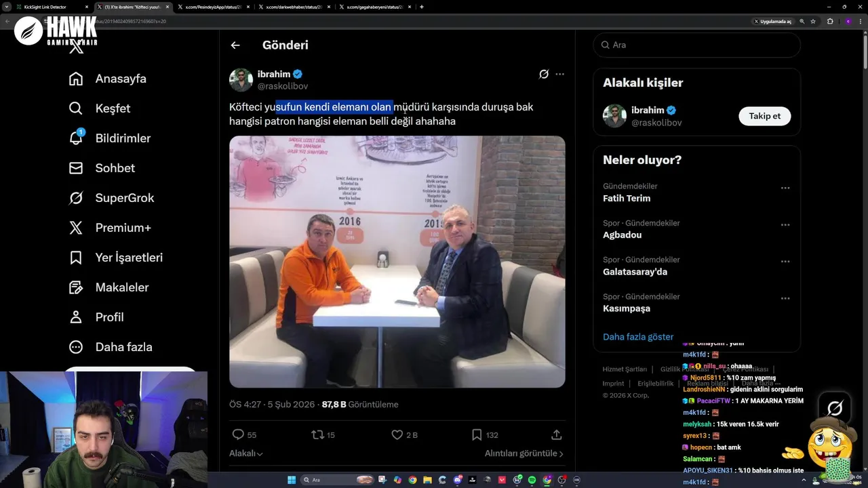Open Yer İşaretleri bookmarks page
Screen dimensions: 868x488
(116, 258)
